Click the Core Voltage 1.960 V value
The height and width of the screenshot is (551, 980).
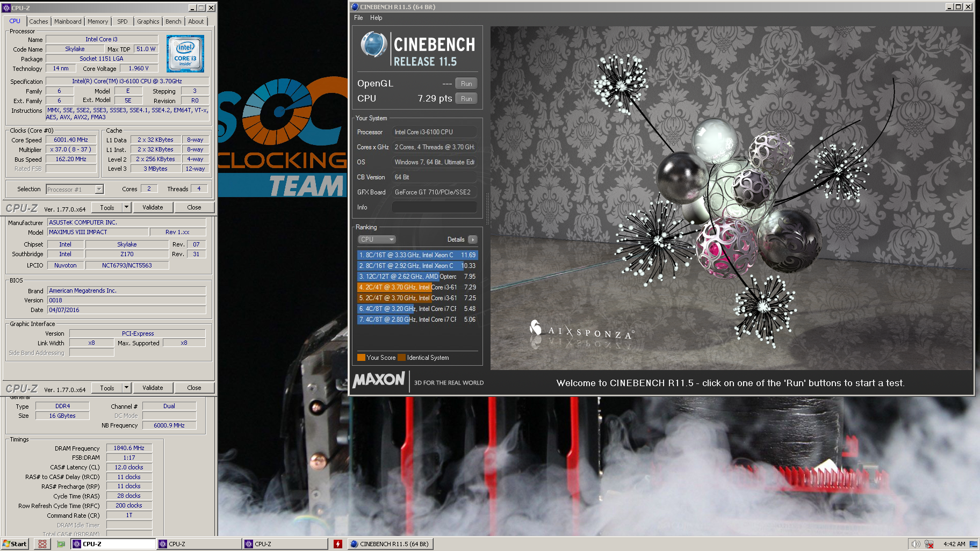click(139, 68)
